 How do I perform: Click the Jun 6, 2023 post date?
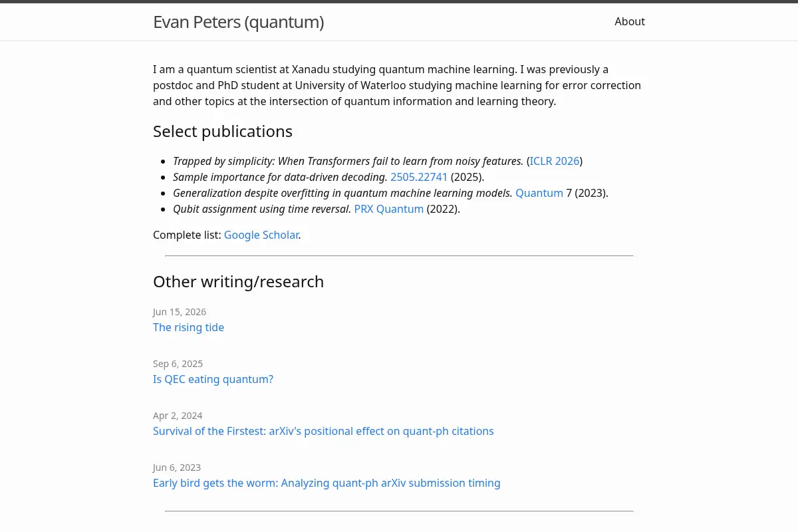coord(177,467)
